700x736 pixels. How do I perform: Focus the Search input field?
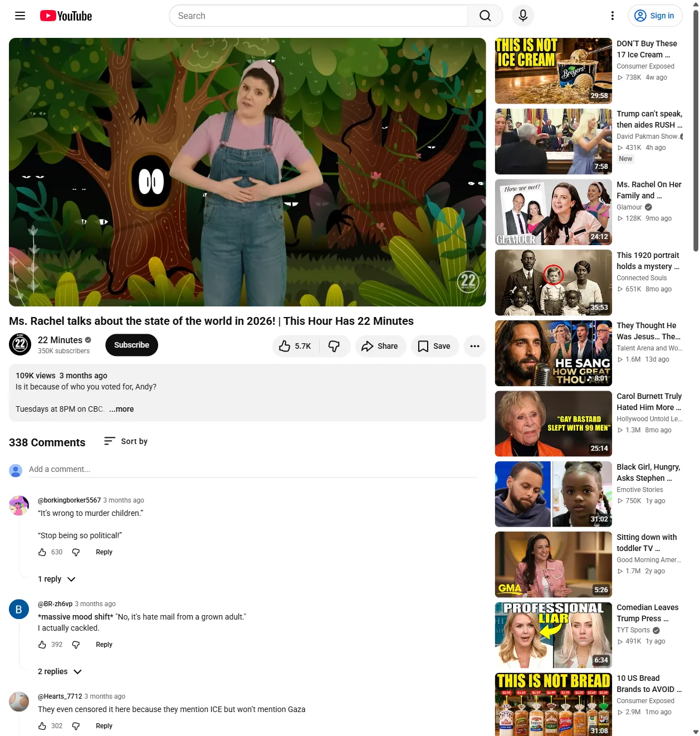[x=319, y=16]
